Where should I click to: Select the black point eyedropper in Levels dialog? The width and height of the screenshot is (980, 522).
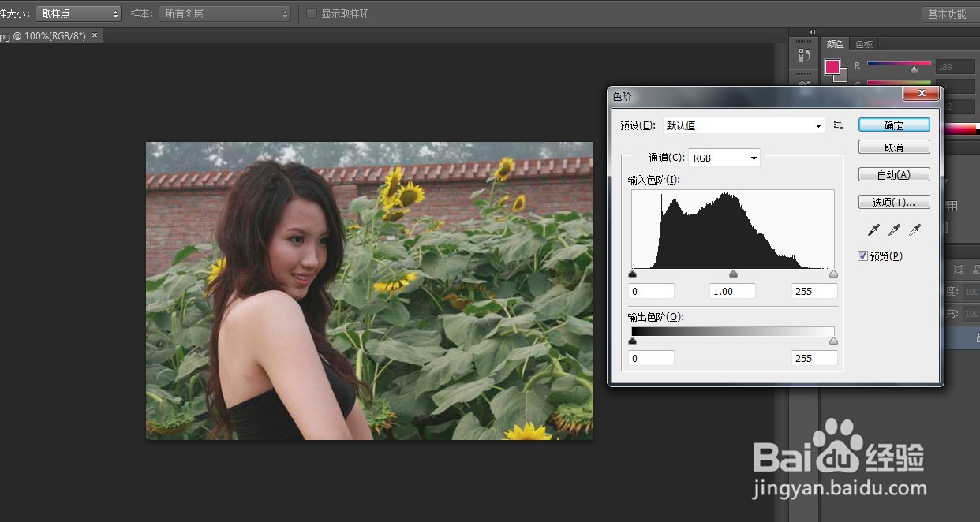tap(873, 229)
